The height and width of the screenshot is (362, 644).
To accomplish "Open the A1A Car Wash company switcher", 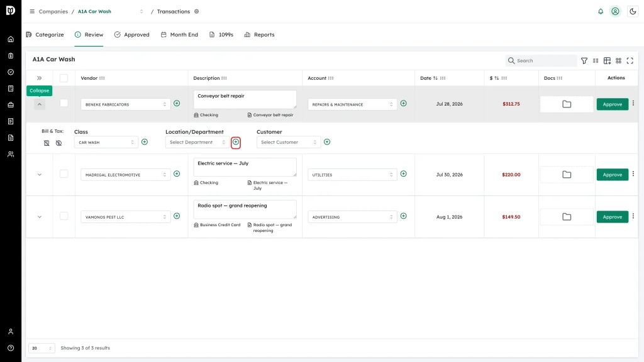I will click(111, 11).
